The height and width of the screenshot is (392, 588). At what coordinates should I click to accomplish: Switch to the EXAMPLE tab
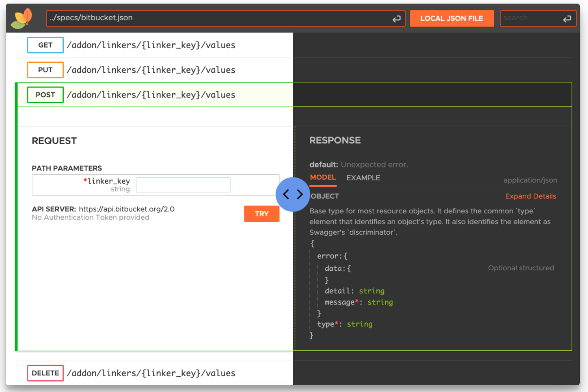(363, 178)
